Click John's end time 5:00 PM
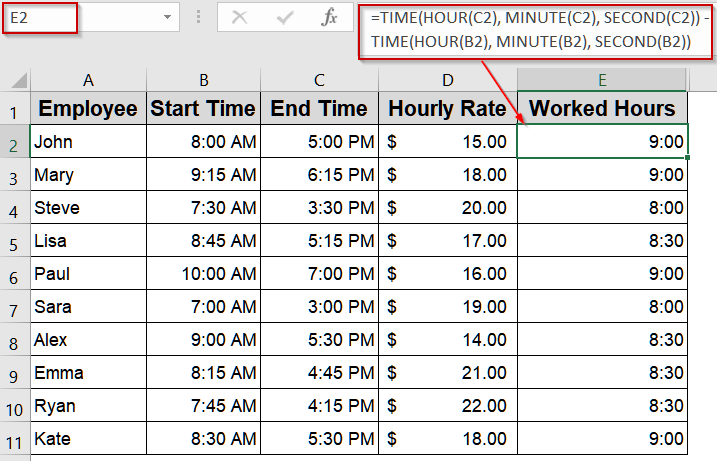This screenshot has height=461, width=717. pos(319,141)
